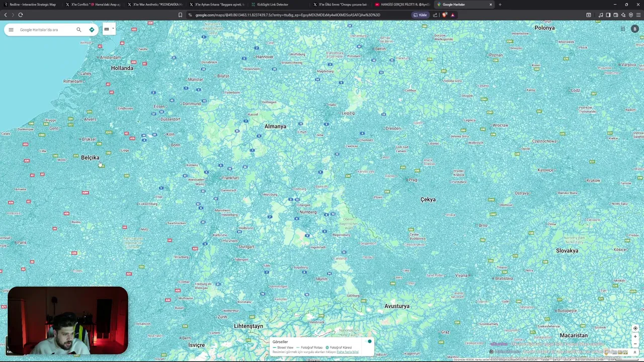
Task: Switch to the X'te War Aesthetic tab
Action: click(155, 5)
